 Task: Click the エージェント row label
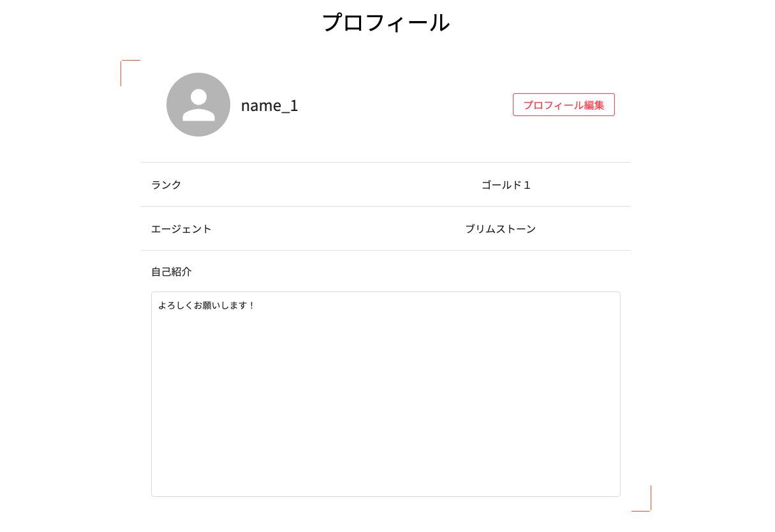(x=181, y=229)
